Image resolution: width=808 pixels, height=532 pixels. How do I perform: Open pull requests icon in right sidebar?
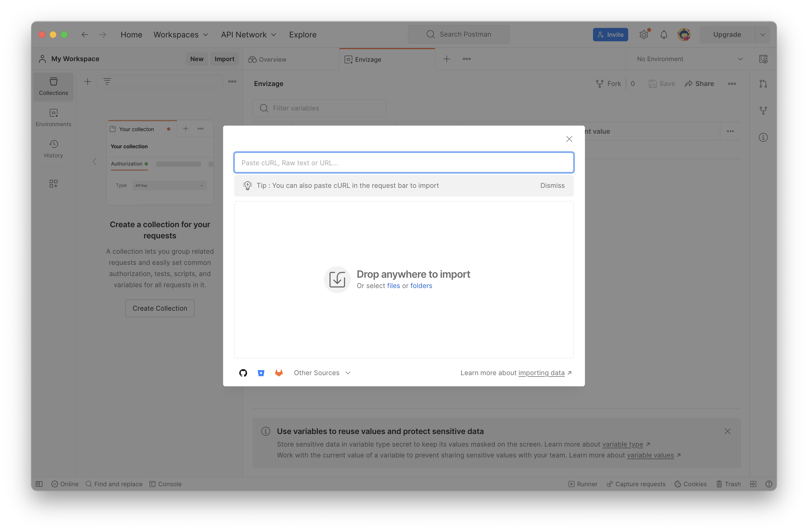(x=763, y=83)
